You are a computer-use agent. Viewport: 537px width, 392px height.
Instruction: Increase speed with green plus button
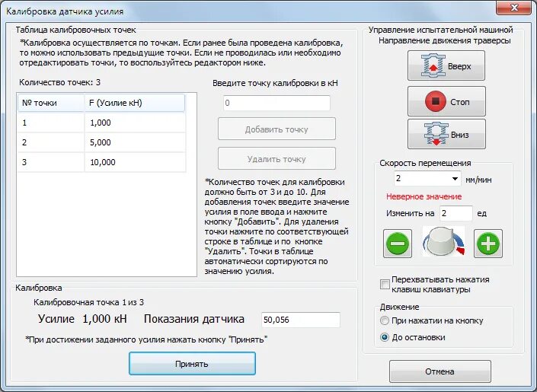pyautogui.click(x=488, y=244)
